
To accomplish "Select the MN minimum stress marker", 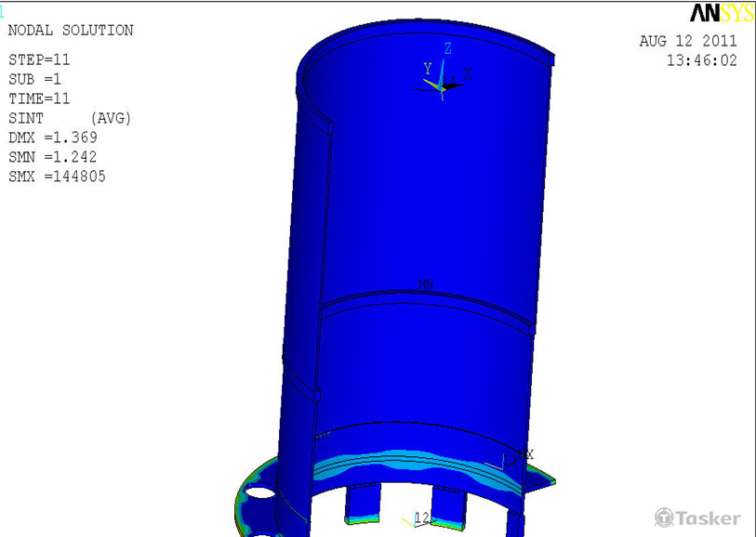I will click(425, 285).
